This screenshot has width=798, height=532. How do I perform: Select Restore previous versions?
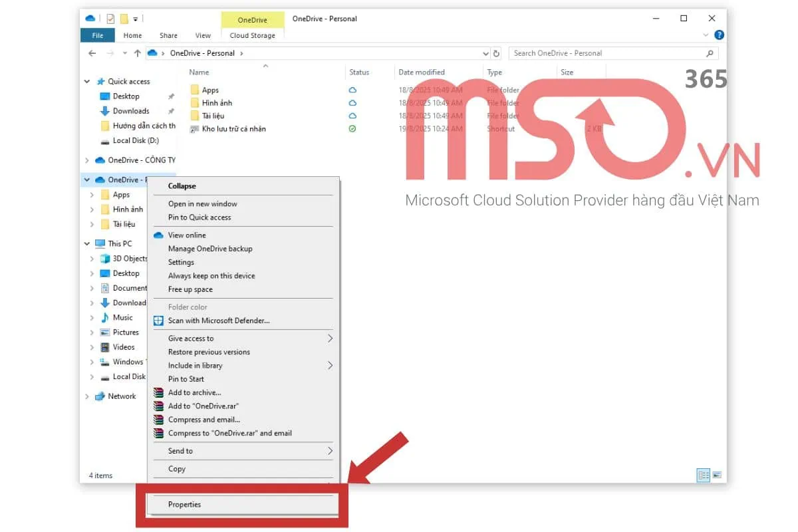point(243,352)
